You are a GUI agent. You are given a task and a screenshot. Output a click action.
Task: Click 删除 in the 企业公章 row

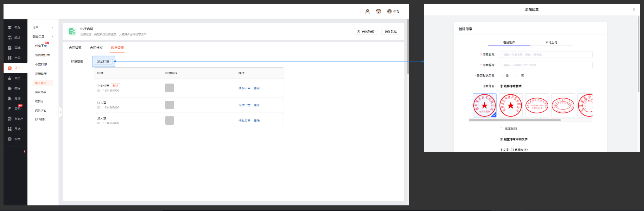tap(257, 88)
